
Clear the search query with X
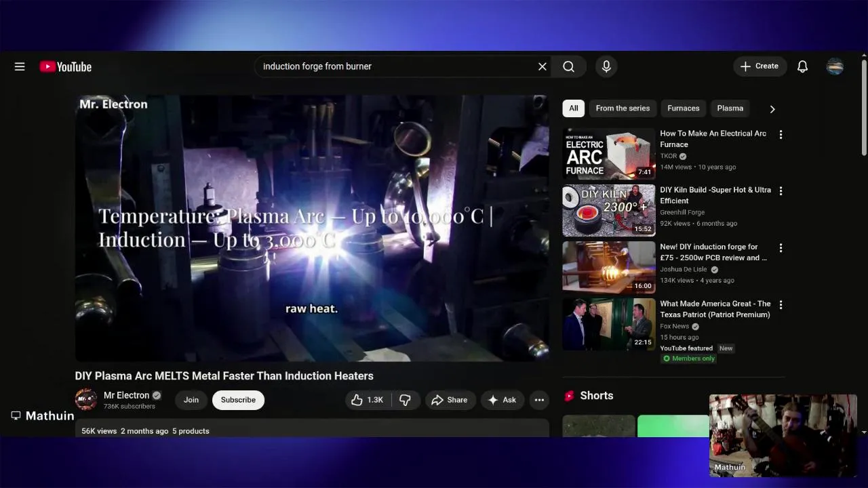pos(542,66)
